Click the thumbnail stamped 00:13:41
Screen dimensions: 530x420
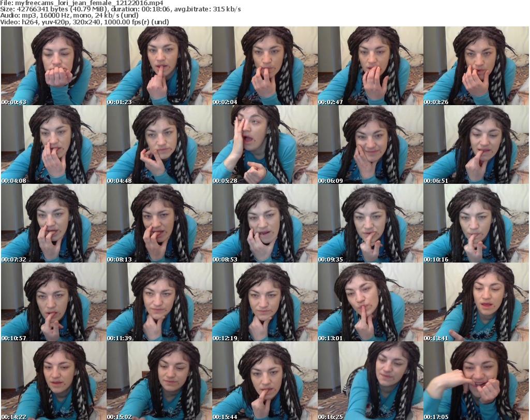pos(476,302)
